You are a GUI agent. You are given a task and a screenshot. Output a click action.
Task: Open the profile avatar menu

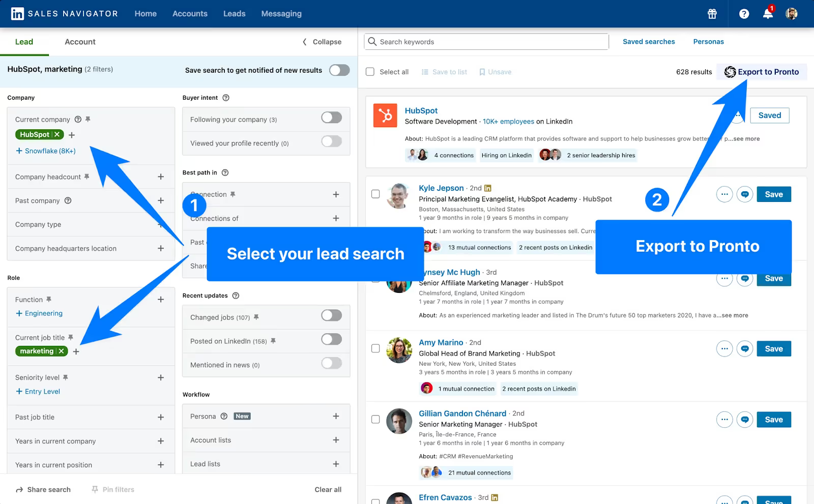click(x=791, y=14)
